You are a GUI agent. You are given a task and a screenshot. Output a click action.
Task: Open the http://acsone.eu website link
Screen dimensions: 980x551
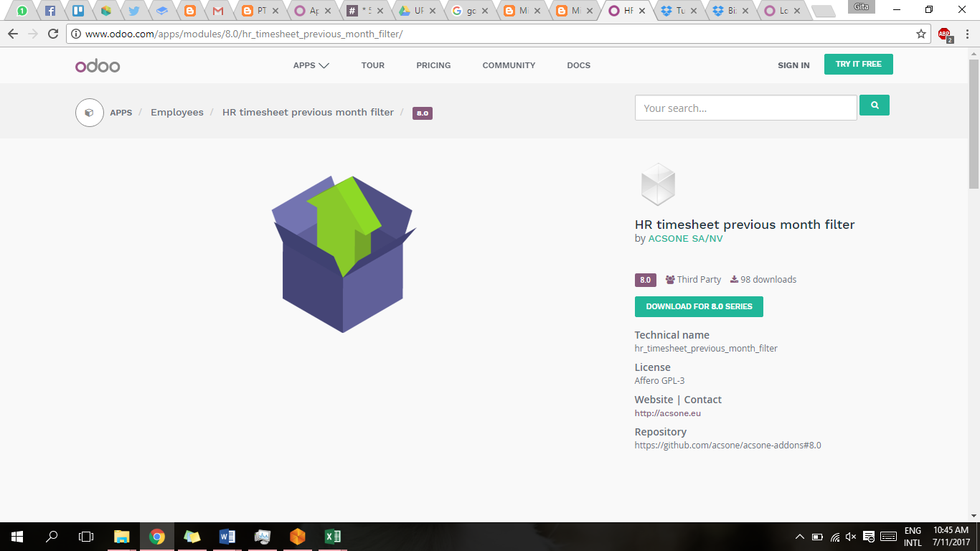[x=668, y=413]
